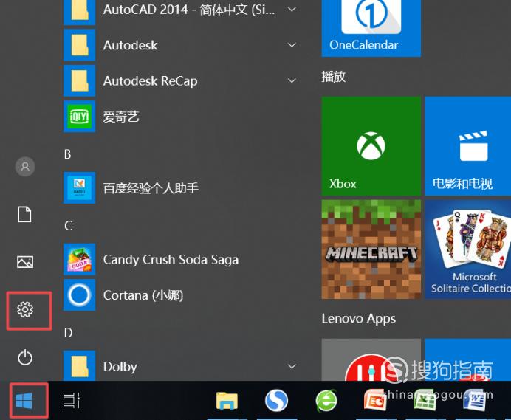Click the user account avatar

(x=25, y=167)
